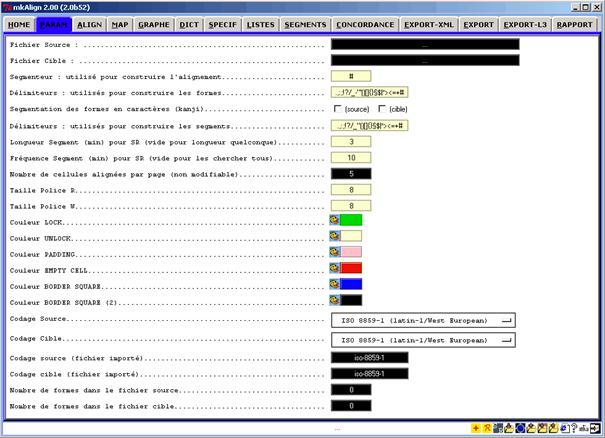Click the source file forms count 0

[x=351, y=390]
